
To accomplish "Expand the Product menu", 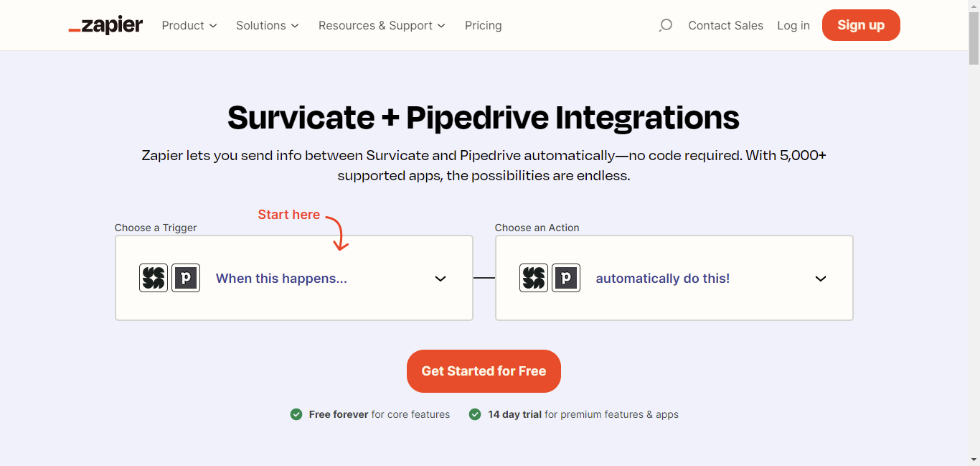I will (189, 25).
